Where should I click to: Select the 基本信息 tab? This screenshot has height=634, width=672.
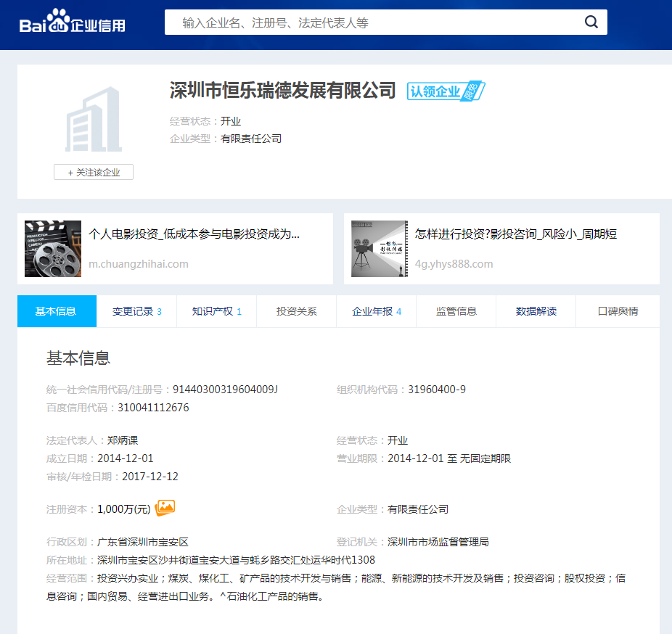point(57,311)
